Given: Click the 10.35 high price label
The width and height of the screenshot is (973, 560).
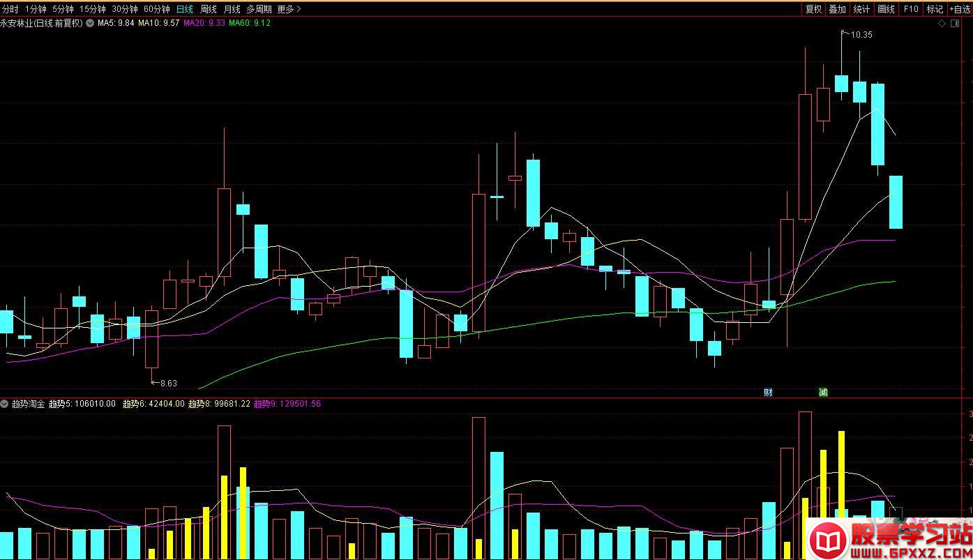Looking at the screenshot, I should (x=861, y=35).
